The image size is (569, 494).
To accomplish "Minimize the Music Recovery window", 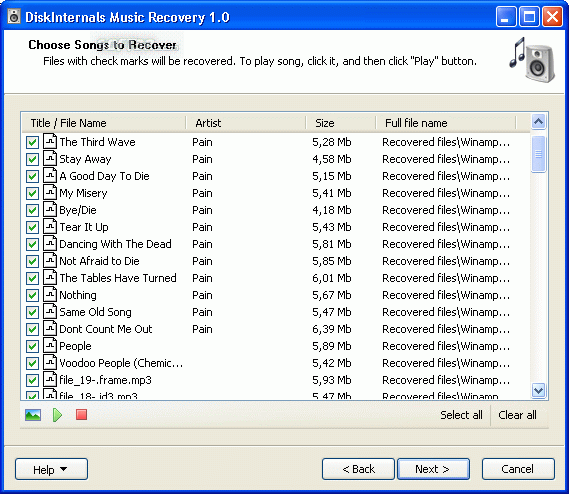I will [x=506, y=17].
